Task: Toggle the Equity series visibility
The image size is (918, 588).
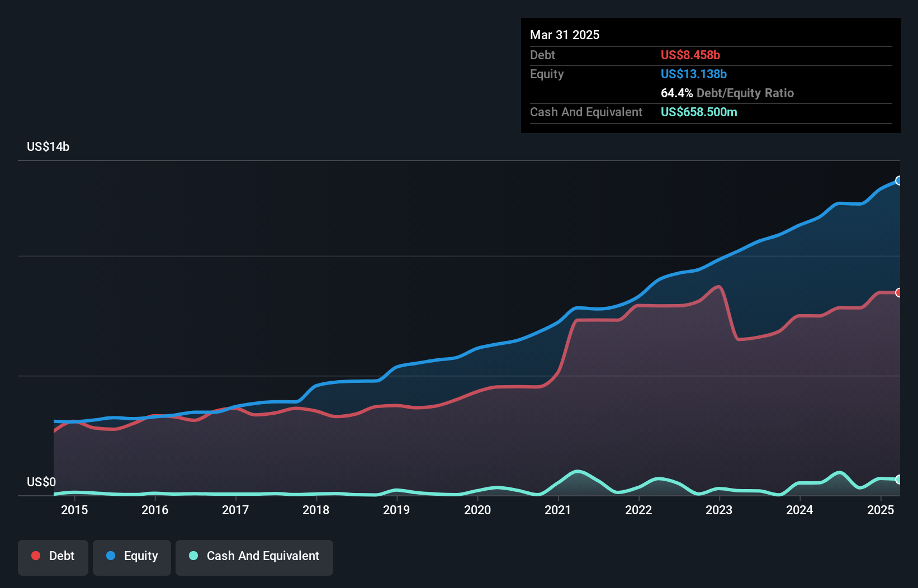Action: pyautogui.click(x=131, y=556)
